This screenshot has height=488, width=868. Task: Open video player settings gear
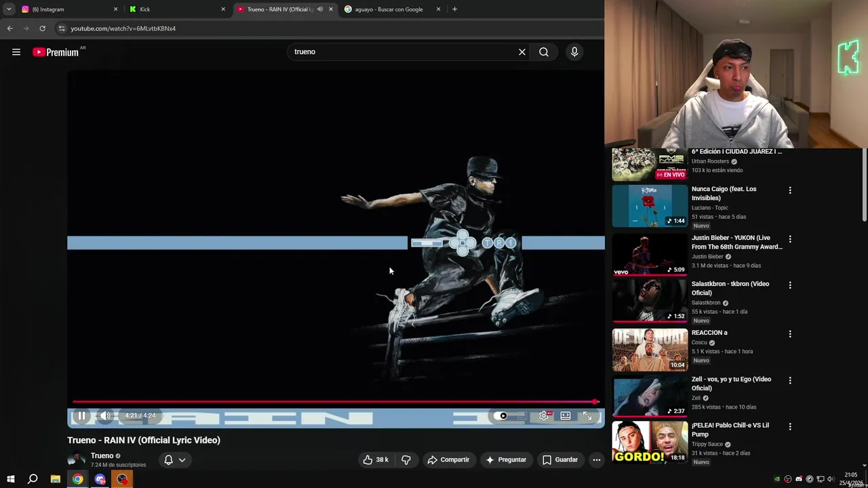(x=544, y=415)
